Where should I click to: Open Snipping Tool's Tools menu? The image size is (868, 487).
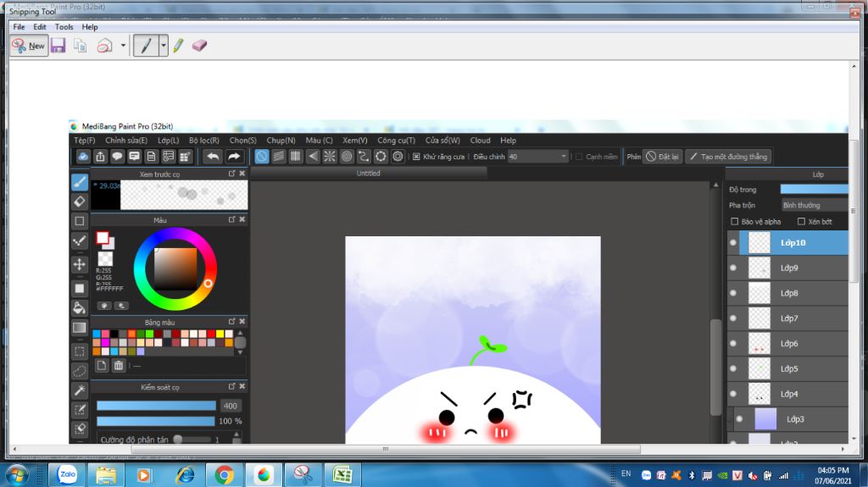(x=64, y=26)
